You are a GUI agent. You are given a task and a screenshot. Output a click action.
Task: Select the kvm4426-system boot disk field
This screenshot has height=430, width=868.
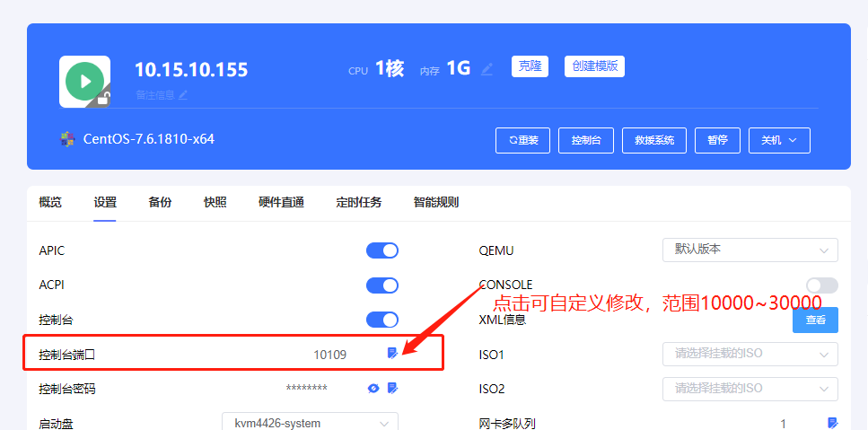(310, 423)
